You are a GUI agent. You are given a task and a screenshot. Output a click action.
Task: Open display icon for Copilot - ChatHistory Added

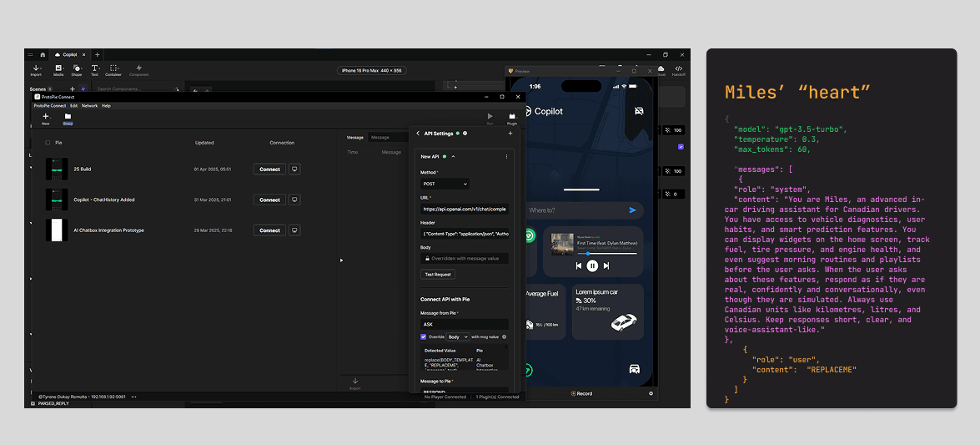[x=295, y=200]
